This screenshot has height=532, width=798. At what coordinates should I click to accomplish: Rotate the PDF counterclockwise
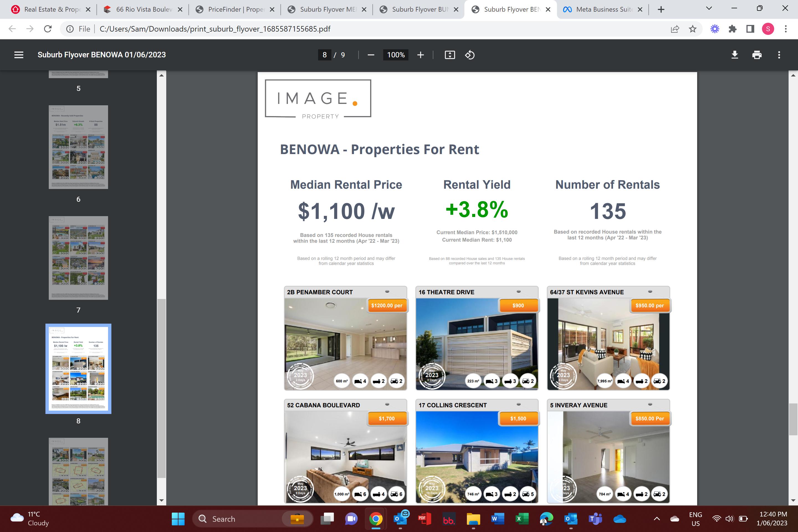(x=470, y=55)
